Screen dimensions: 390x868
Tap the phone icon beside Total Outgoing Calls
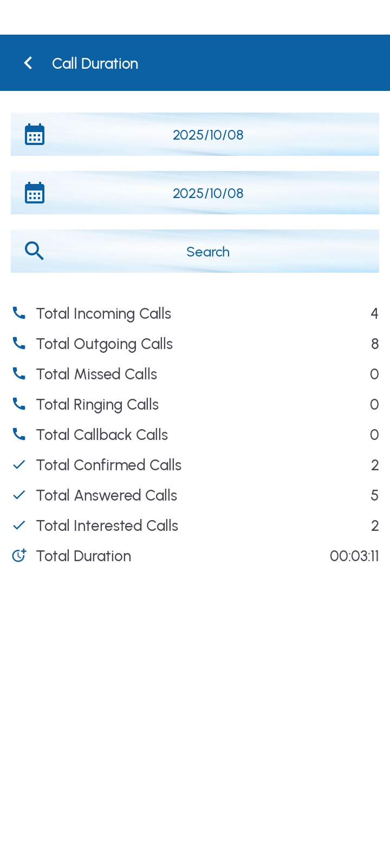coord(19,344)
